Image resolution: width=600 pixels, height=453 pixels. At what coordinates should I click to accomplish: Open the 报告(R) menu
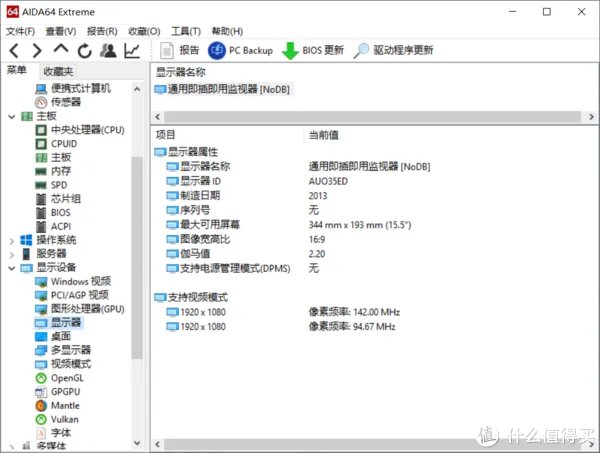[102, 31]
